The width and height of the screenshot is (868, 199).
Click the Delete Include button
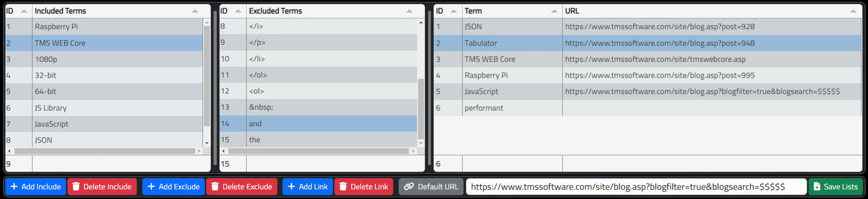pos(102,187)
